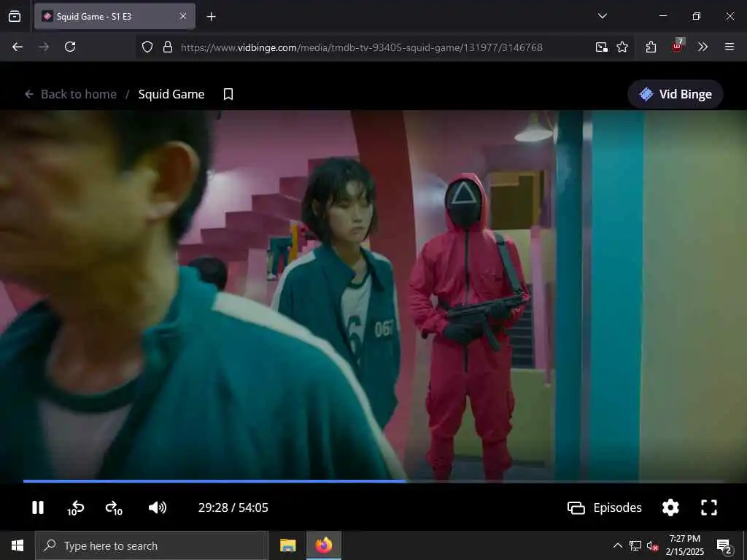The height and width of the screenshot is (560, 747).
Task: Close the Squid Game tab
Action: tap(183, 17)
